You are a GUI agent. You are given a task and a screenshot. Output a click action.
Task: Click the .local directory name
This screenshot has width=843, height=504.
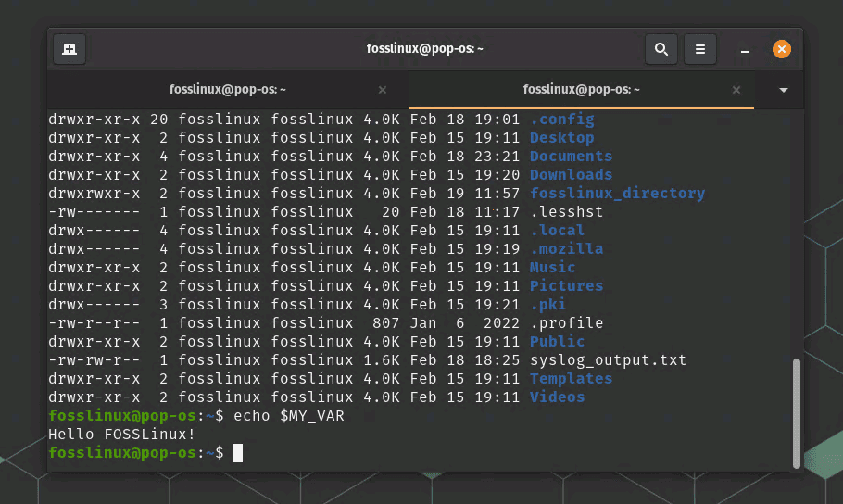(557, 230)
